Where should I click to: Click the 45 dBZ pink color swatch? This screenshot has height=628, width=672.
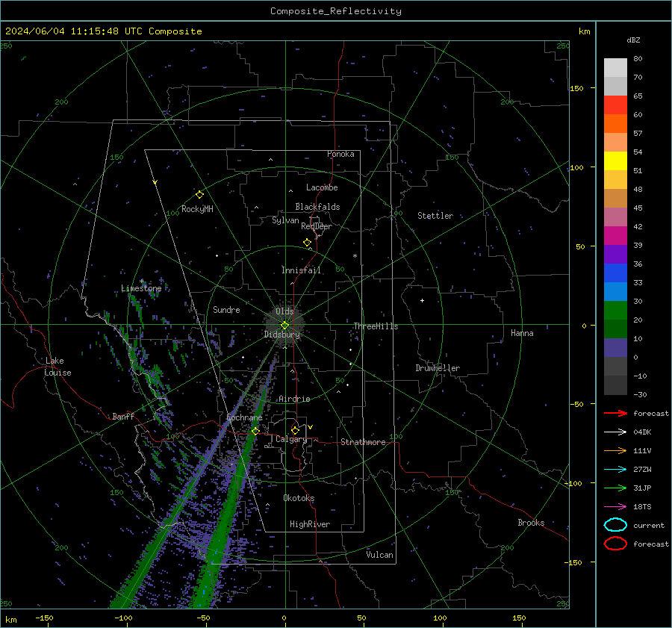coord(615,217)
